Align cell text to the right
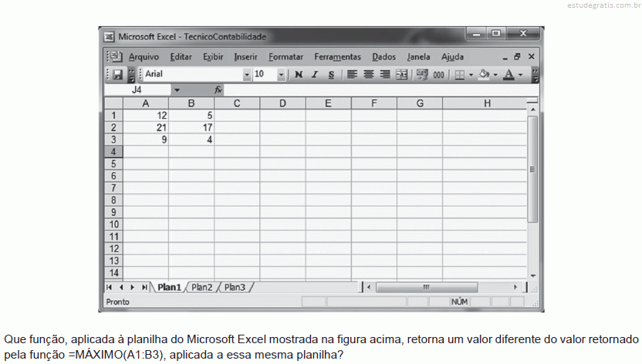 point(385,75)
